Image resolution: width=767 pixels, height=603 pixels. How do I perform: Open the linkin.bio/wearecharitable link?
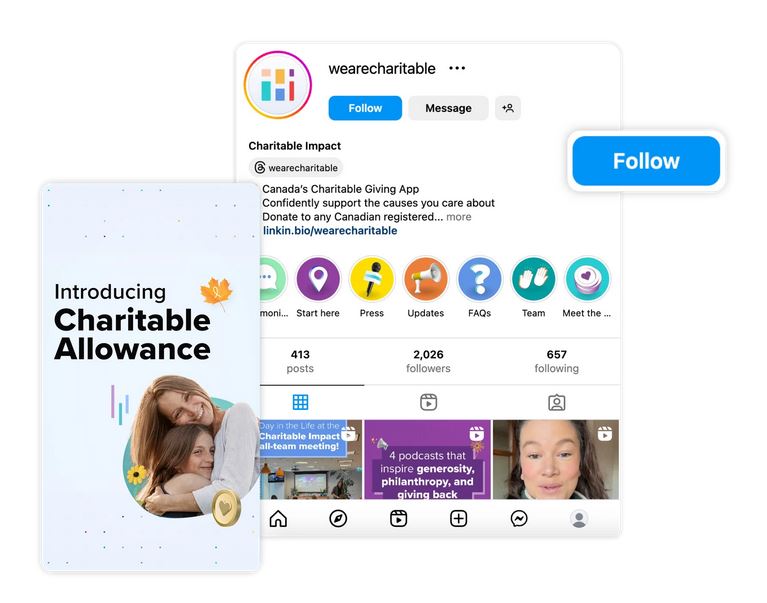point(330,230)
